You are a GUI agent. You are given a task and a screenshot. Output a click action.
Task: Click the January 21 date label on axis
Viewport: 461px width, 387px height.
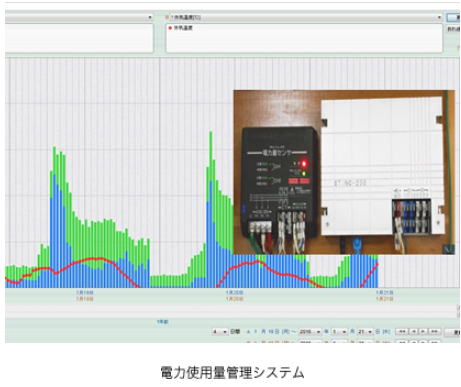384,292
